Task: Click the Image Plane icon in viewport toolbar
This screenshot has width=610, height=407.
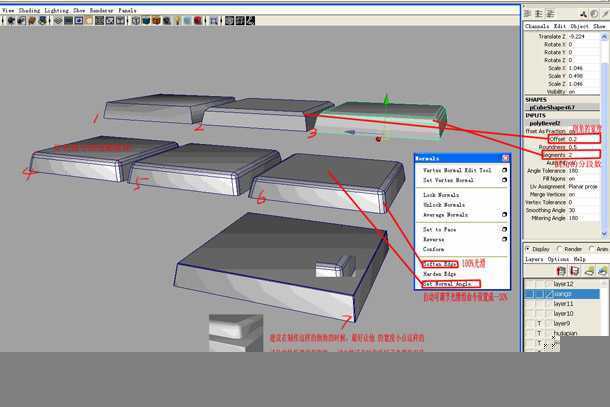Action: coord(42,20)
